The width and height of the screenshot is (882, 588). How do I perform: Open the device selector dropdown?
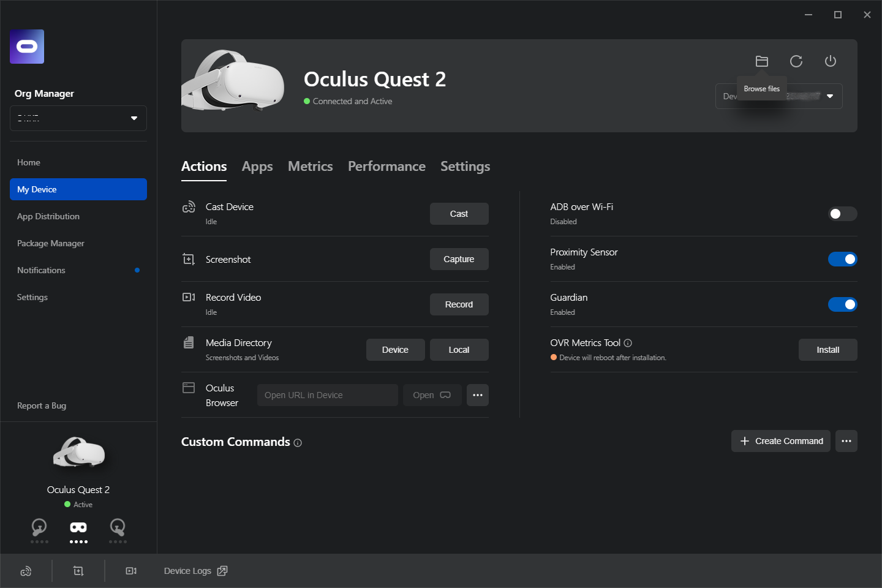pos(830,96)
